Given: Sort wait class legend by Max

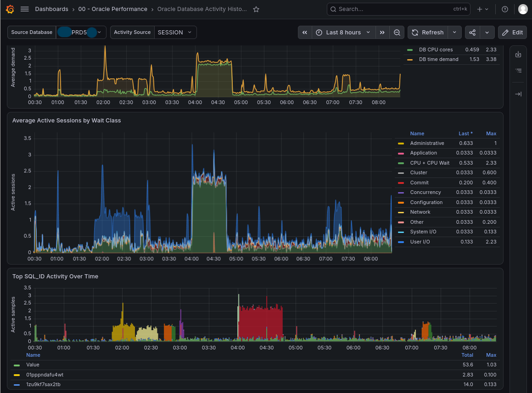Looking at the screenshot, I should pos(491,133).
